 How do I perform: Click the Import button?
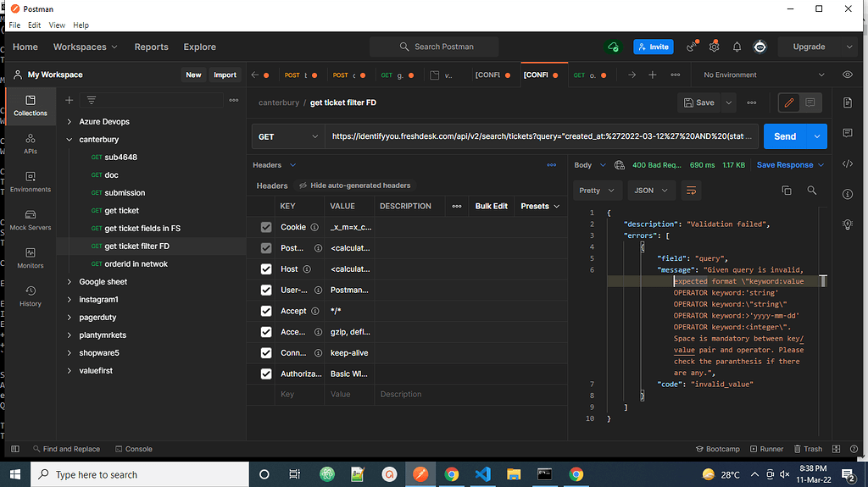coord(225,75)
